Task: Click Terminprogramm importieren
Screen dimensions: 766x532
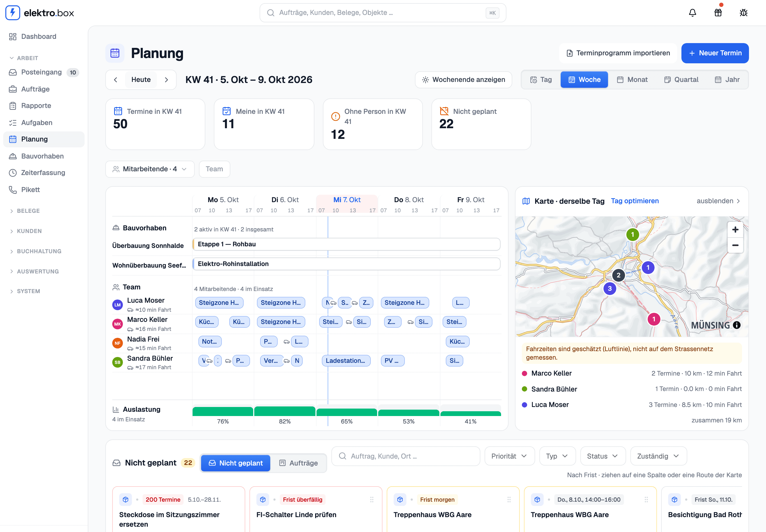Action: click(x=618, y=53)
